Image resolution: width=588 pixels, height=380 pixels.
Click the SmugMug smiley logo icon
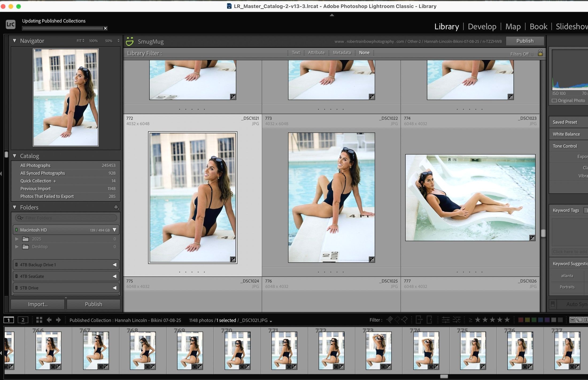click(130, 41)
